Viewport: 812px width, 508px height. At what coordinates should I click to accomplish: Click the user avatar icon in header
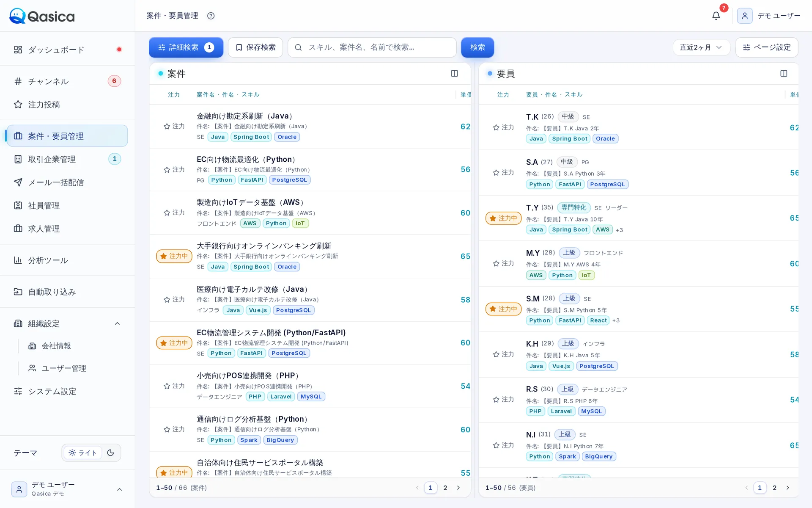click(744, 16)
